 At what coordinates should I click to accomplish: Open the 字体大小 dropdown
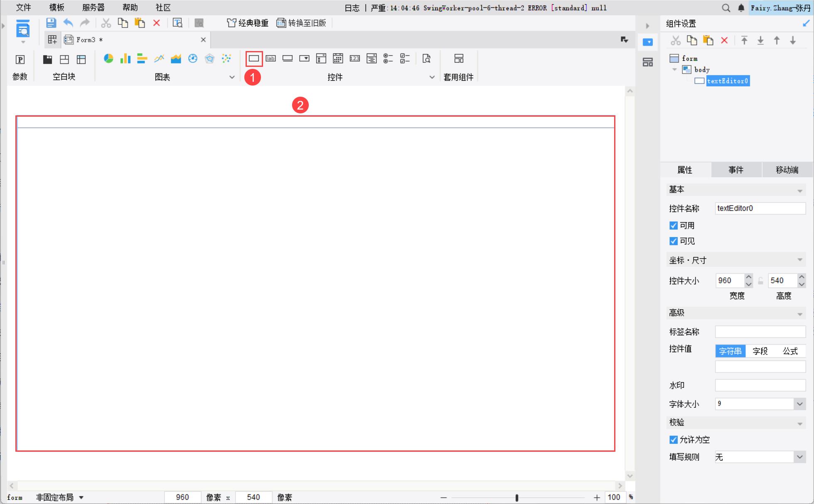[x=799, y=404]
